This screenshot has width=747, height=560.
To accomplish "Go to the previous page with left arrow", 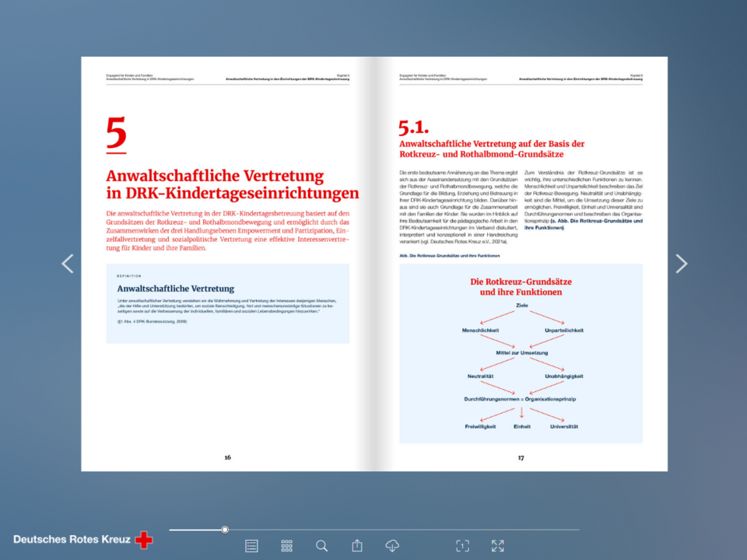I will pyautogui.click(x=68, y=264).
